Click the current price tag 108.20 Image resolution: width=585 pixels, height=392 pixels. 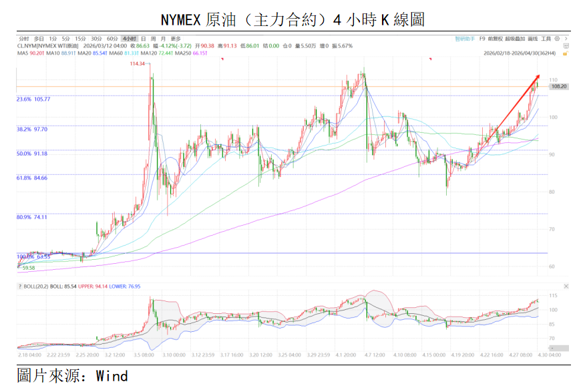[558, 86]
